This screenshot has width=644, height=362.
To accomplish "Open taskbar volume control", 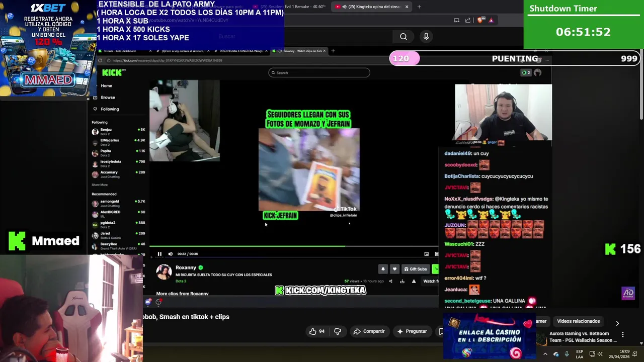I will pos(600,354).
